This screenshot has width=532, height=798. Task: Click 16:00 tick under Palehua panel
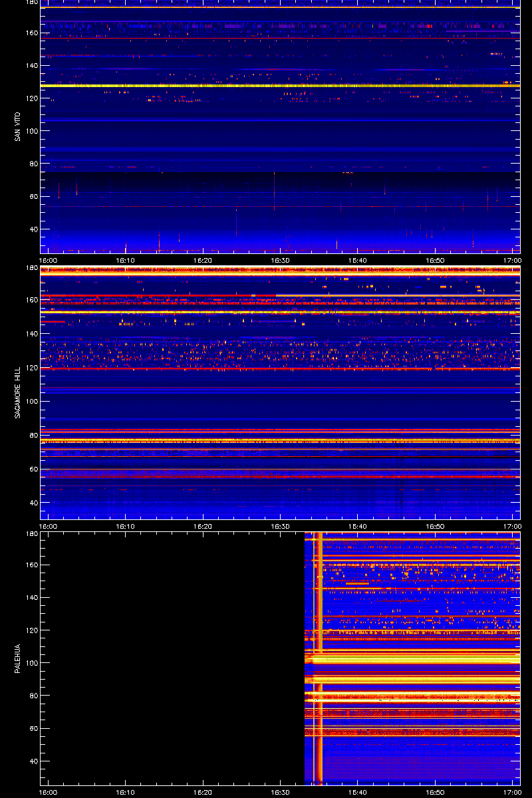click(48, 793)
